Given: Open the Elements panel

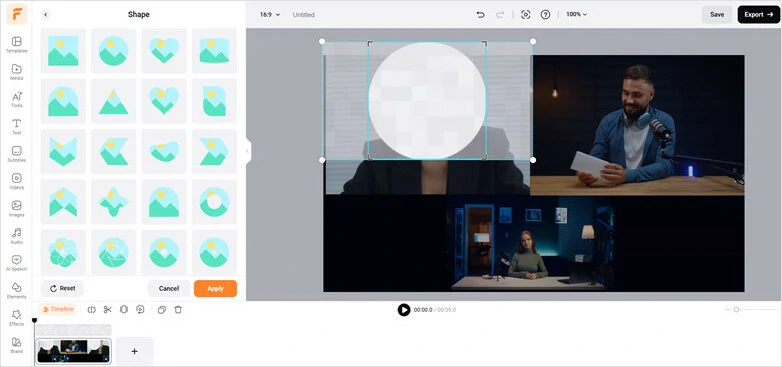Looking at the screenshot, I should coord(16,291).
